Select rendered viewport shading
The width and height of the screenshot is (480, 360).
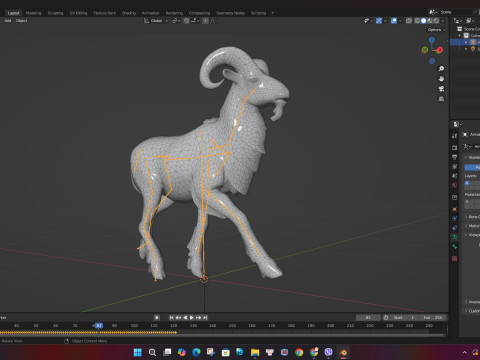click(x=436, y=21)
